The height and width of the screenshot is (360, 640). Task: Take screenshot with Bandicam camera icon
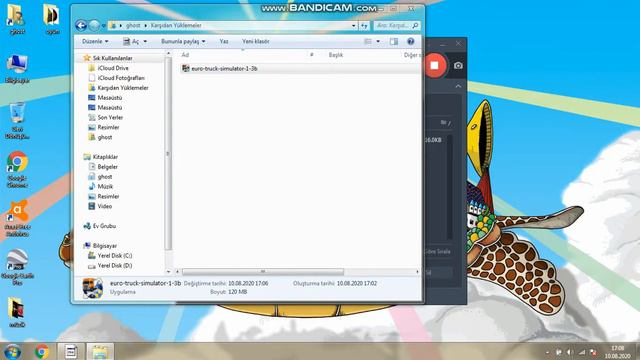pos(458,65)
